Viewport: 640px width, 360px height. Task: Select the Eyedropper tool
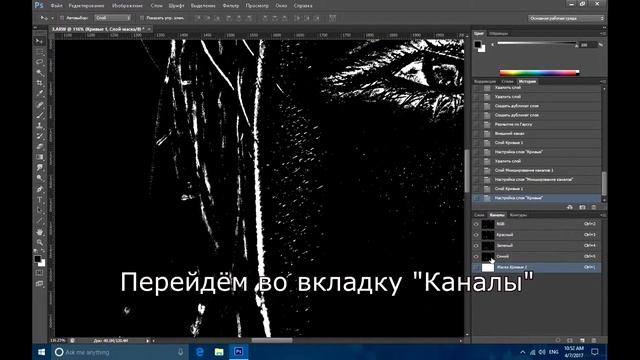tap(40, 93)
